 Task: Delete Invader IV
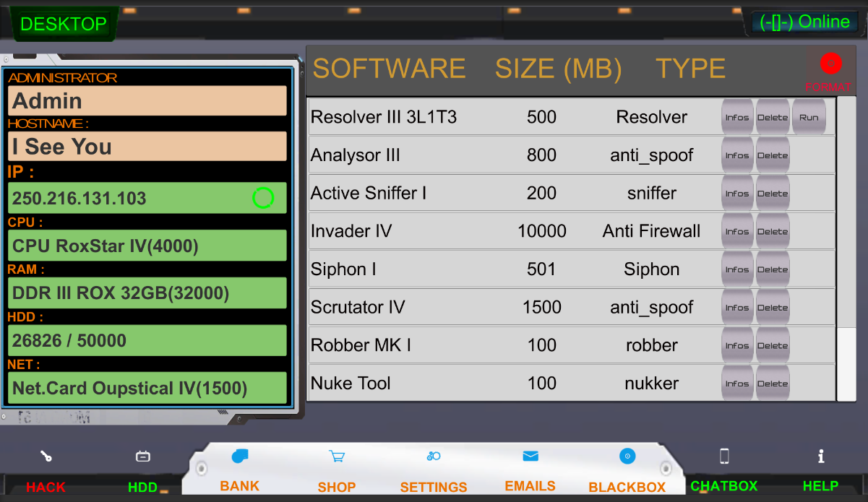(773, 231)
